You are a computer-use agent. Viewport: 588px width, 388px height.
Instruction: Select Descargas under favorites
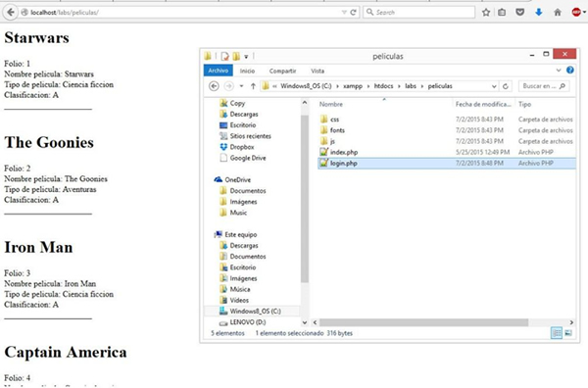pos(244,114)
